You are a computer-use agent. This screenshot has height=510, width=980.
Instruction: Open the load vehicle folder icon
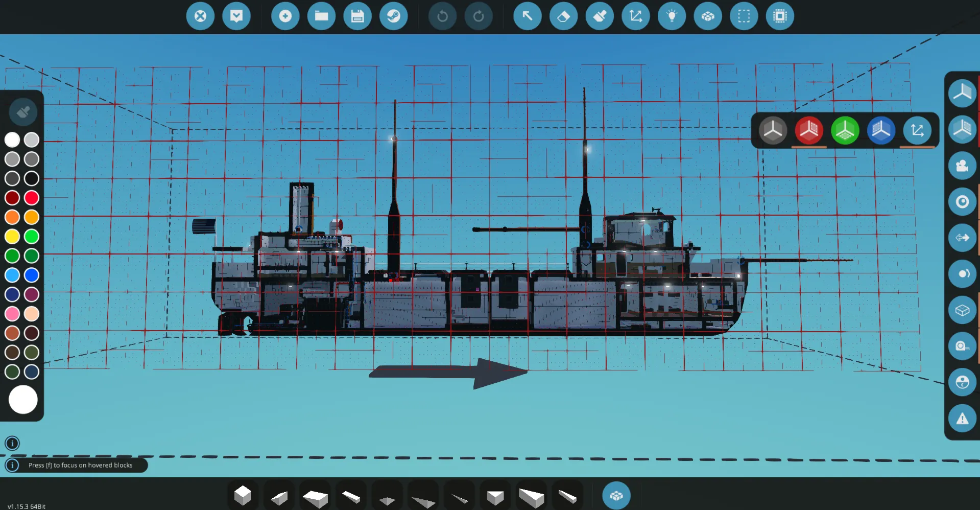click(321, 16)
